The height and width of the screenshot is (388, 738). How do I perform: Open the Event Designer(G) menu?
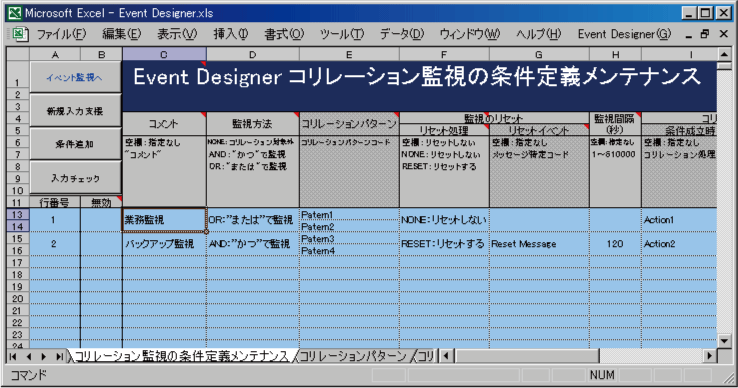click(624, 34)
